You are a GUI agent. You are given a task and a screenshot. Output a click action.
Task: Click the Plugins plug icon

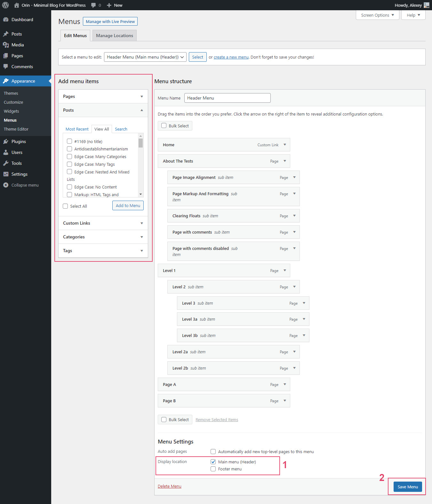click(6, 141)
